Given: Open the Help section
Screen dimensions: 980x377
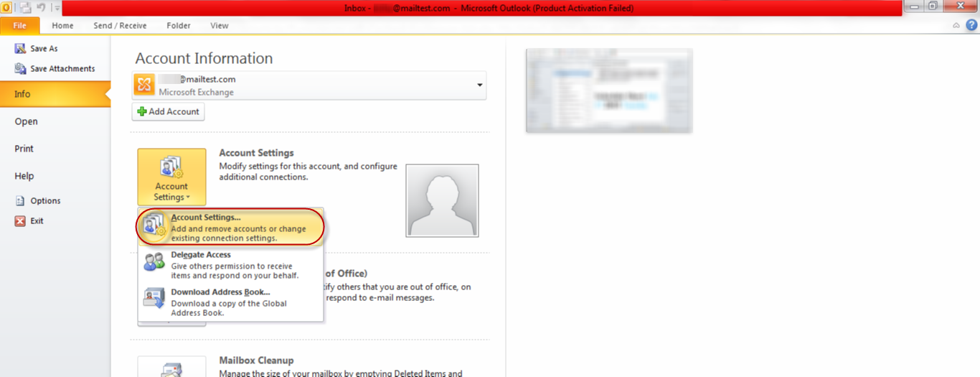Looking at the screenshot, I should point(24,176).
